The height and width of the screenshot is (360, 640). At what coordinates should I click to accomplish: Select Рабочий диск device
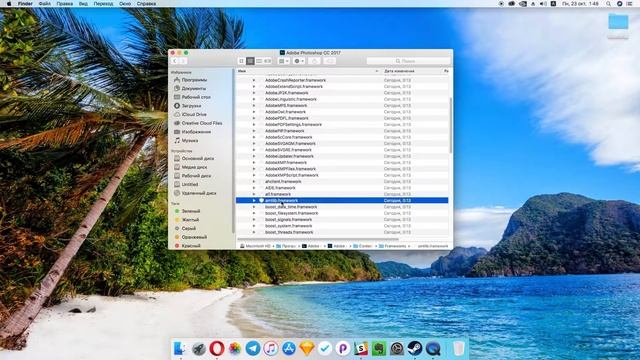[193, 176]
